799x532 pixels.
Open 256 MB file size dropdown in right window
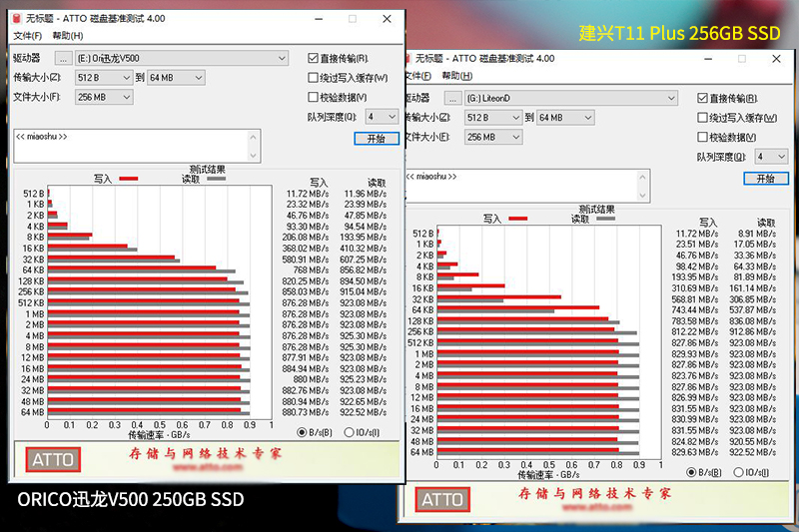pos(515,137)
